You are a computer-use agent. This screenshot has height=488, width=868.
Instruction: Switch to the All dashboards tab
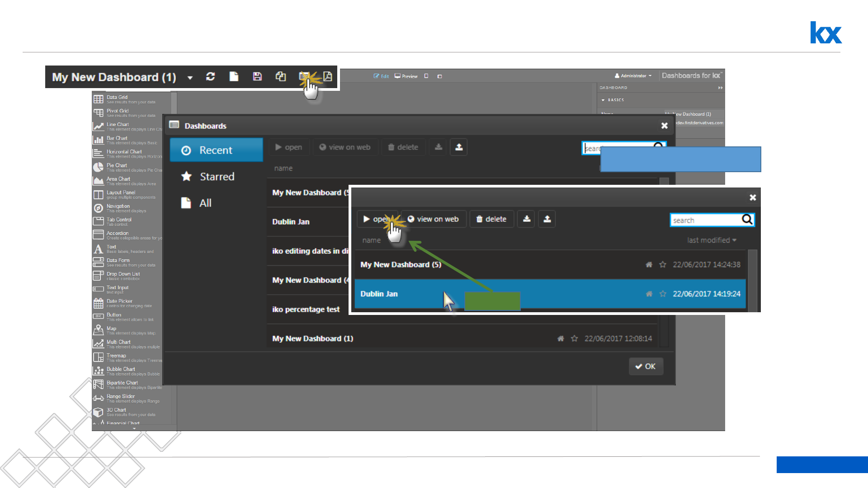pyautogui.click(x=205, y=203)
